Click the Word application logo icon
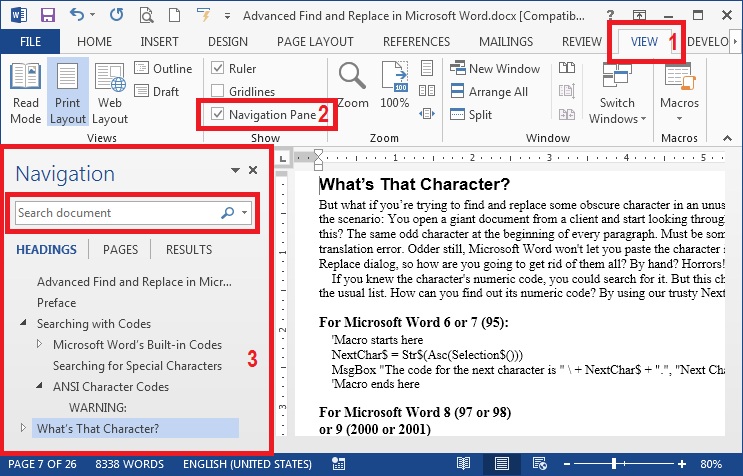This screenshot has width=743, height=476. [x=18, y=15]
